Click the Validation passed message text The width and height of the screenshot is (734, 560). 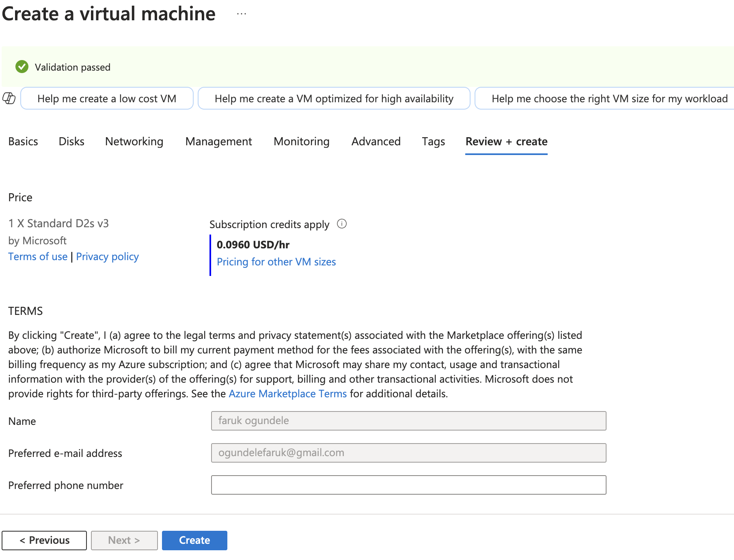click(x=73, y=67)
